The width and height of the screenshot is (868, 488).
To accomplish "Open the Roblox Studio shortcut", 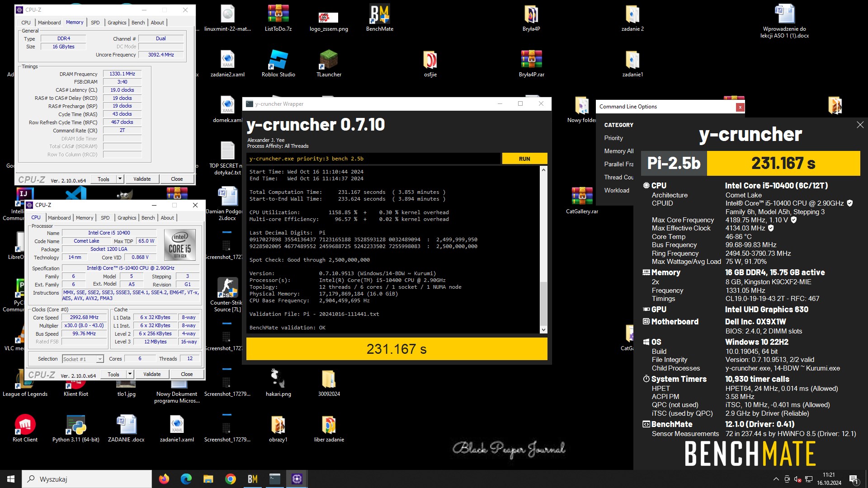I will [x=278, y=64].
